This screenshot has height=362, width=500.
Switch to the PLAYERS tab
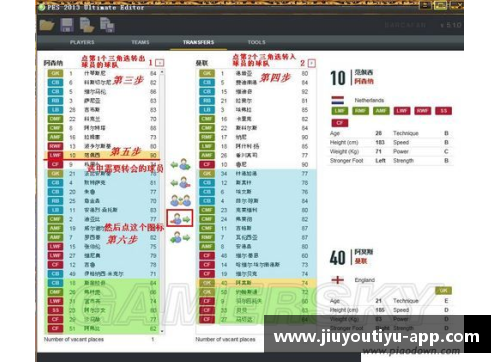[x=82, y=42]
